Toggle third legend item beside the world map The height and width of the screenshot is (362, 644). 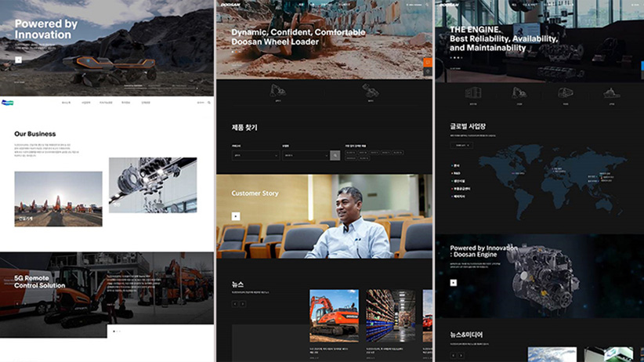tap(458, 181)
